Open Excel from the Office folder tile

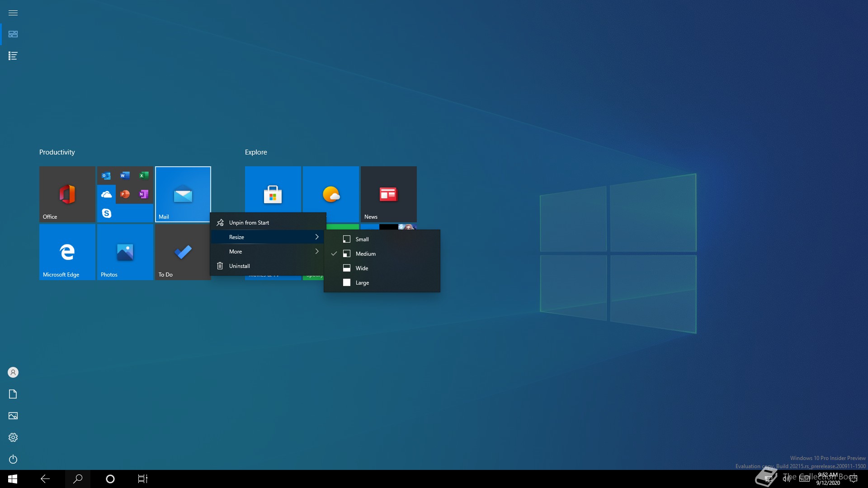(144, 176)
